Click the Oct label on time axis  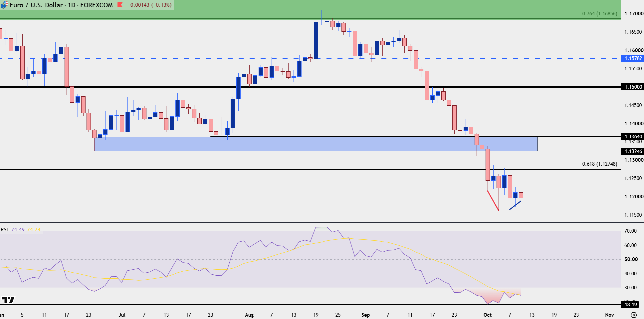coord(488,315)
